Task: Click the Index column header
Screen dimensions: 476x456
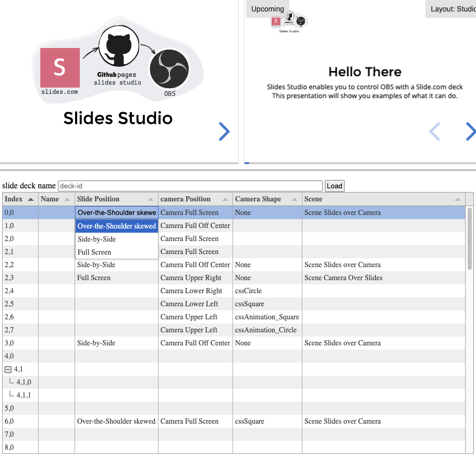Action: pos(20,199)
